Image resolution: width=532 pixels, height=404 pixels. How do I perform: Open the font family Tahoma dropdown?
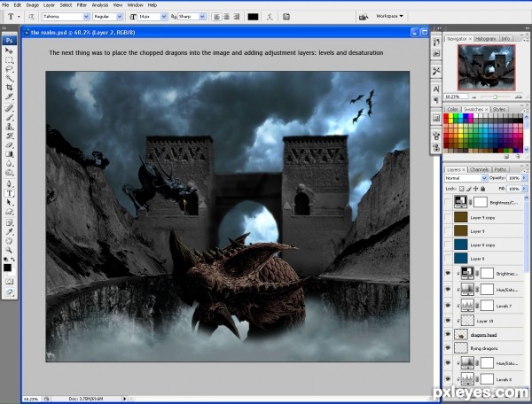click(86, 17)
